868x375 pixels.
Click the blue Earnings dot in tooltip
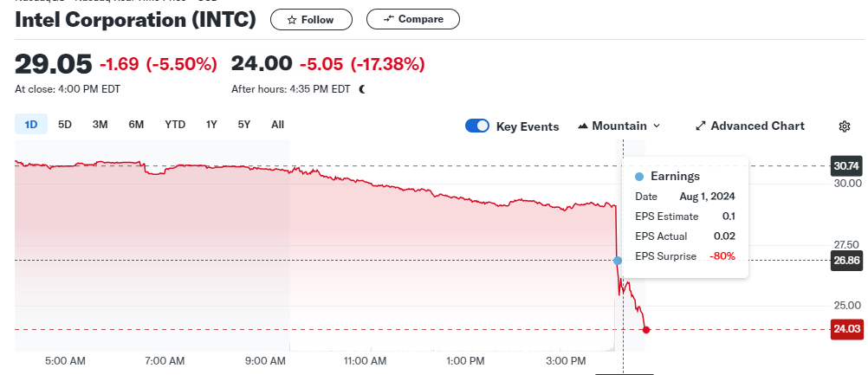click(x=639, y=176)
